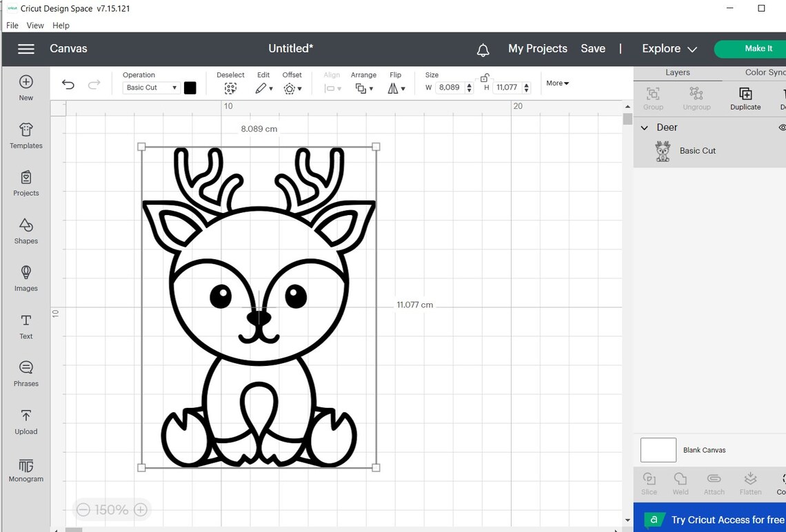This screenshot has width=786, height=532.
Task: Click the Duplicate icon in the Layers panel
Action: (745, 96)
